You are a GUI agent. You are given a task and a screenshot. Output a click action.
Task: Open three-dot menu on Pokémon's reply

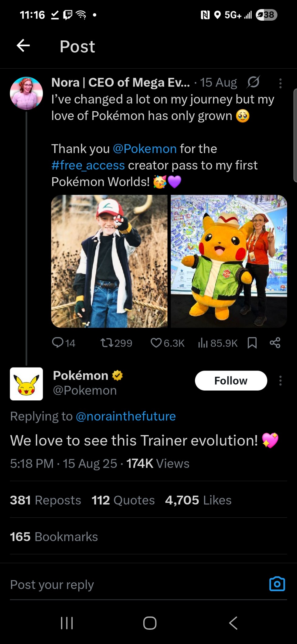coord(280,381)
